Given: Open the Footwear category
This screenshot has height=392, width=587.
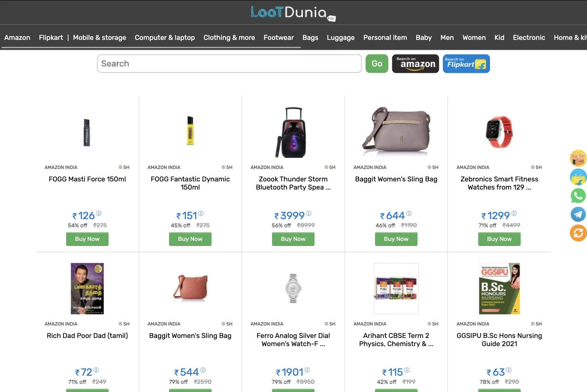Looking at the screenshot, I should click(278, 38).
